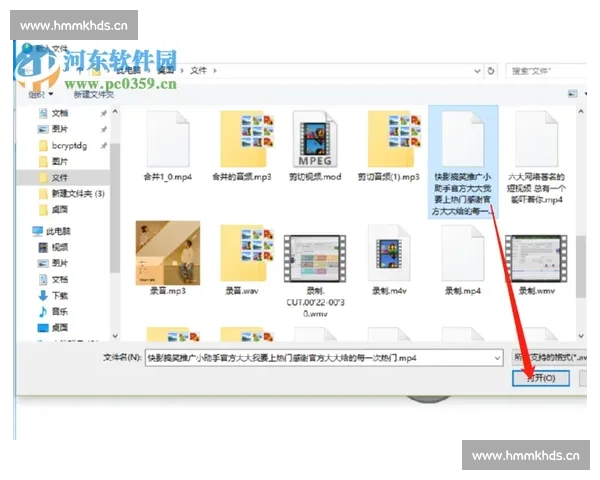Select the 录音.wav file icon
Viewport: 600px width, 480px height.
tap(247, 253)
